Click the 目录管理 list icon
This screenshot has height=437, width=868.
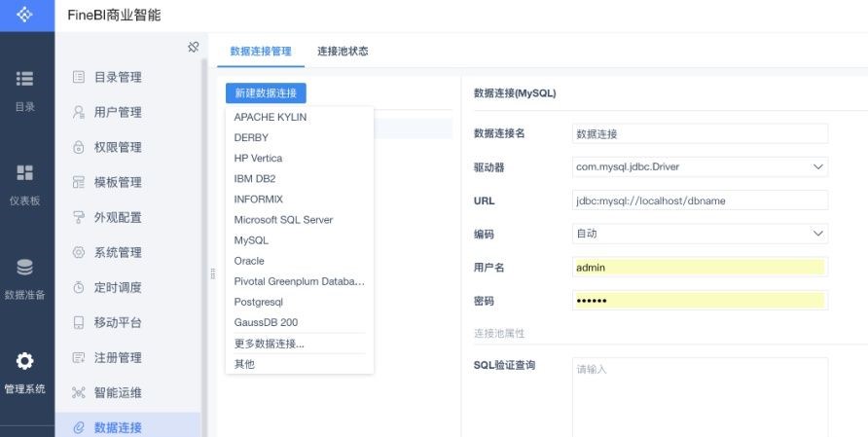click(x=79, y=77)
